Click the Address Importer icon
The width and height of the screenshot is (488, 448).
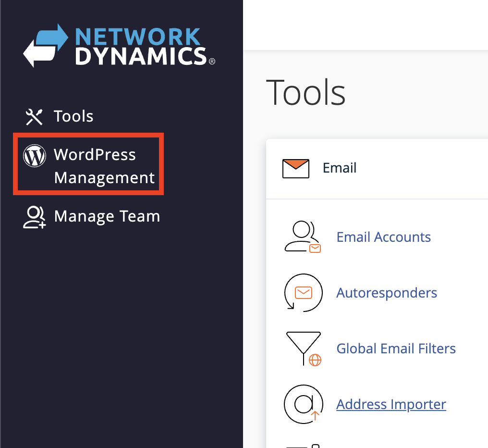click(304, 404)
